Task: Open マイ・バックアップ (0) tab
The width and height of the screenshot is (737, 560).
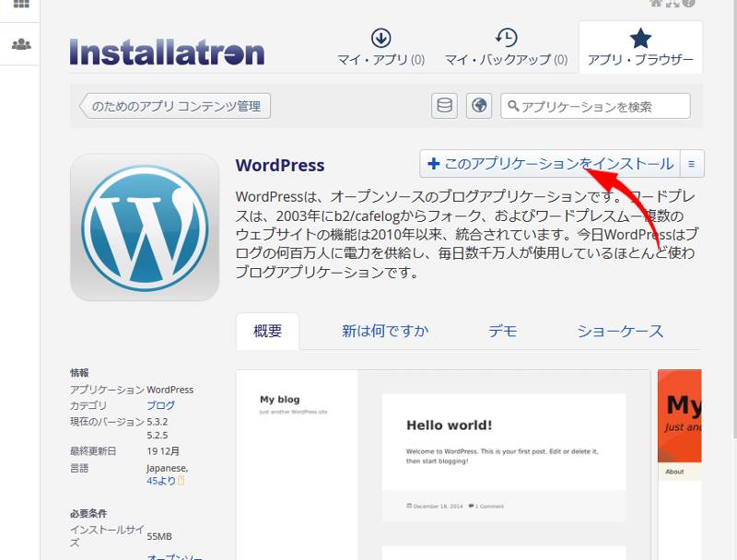Action: pyautogui.click(x=506, y=48)
